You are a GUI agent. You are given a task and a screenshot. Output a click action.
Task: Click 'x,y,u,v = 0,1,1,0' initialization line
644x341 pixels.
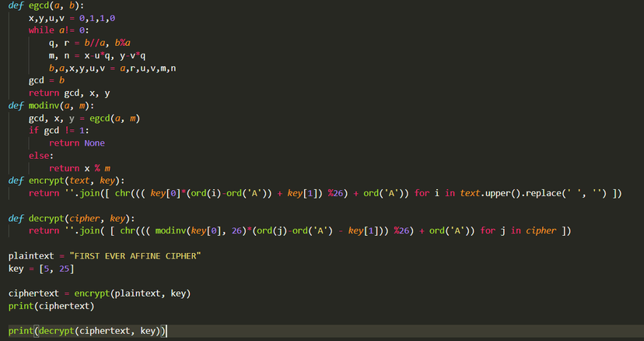(x=72, y=18)
